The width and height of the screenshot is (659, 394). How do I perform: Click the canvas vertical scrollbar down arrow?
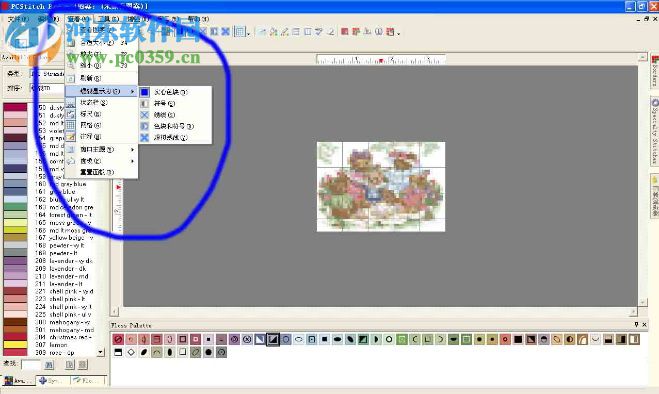pyautogui.click(x=643, y=302)
